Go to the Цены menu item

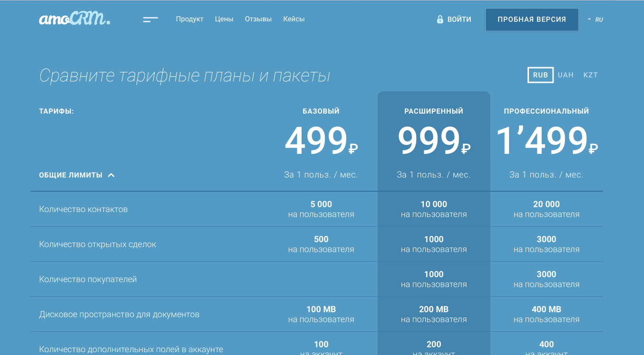click(224, 19)
